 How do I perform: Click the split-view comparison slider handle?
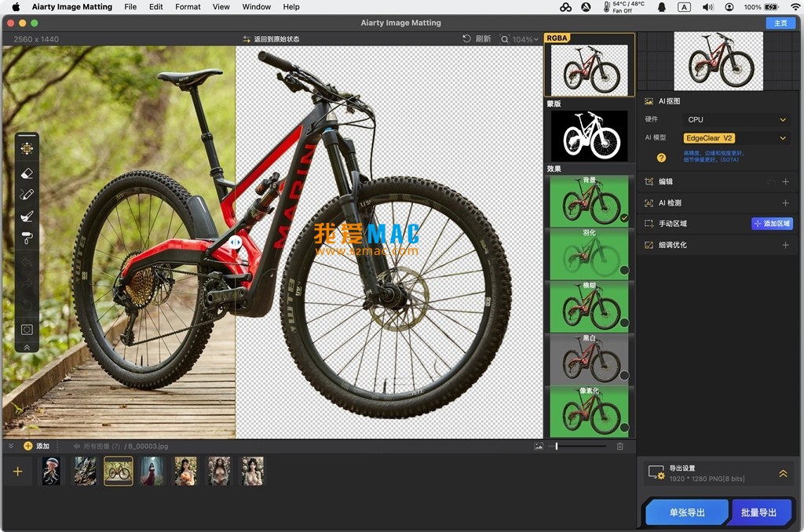click(x=235, y=242)
